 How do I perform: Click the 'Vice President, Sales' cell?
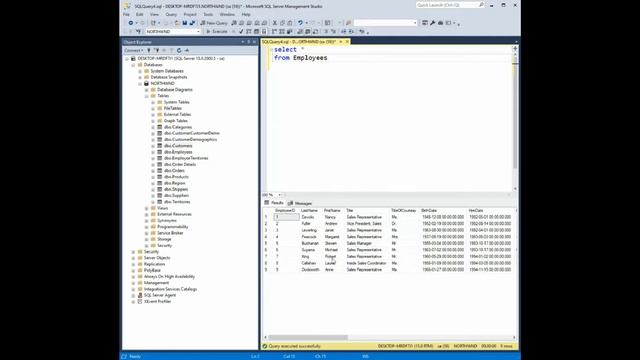pos(364,224)
